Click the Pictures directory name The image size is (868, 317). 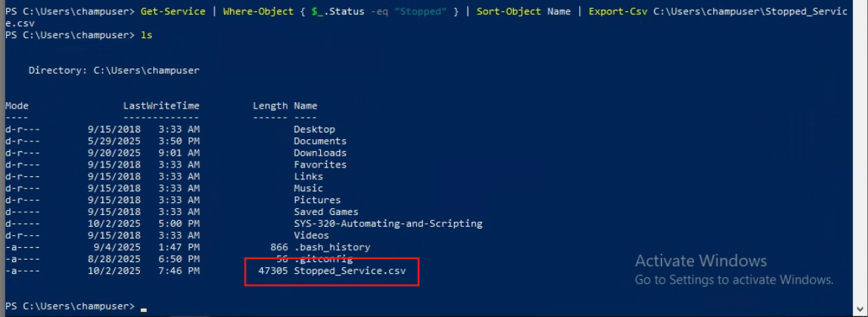click(x=317, y=200)
